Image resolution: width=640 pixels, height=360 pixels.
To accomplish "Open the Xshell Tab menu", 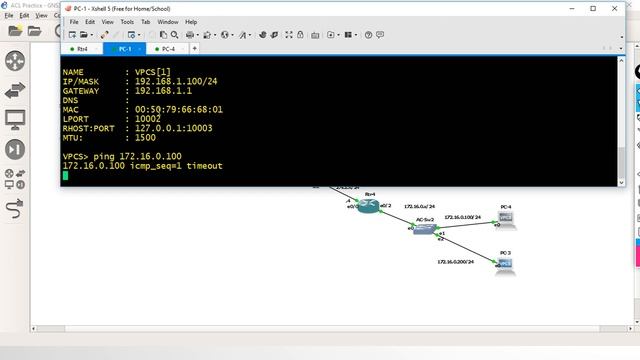I will pyautogui.click(x=146, y=22).
